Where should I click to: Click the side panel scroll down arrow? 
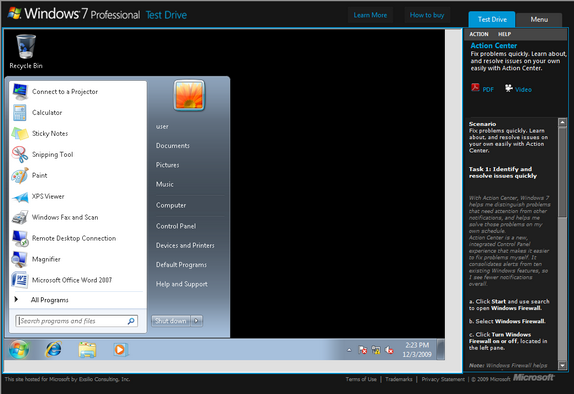pyautogui.click(x=562, y=365)
